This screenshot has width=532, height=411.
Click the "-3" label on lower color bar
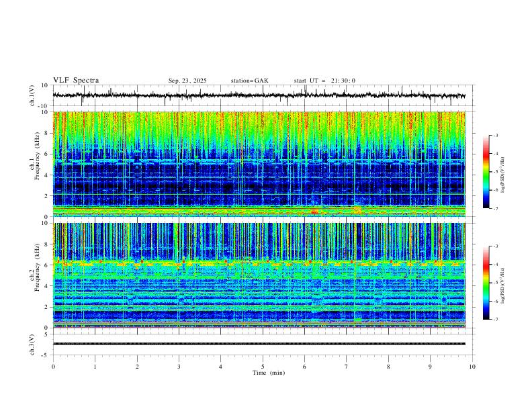(x=496, y=246)
